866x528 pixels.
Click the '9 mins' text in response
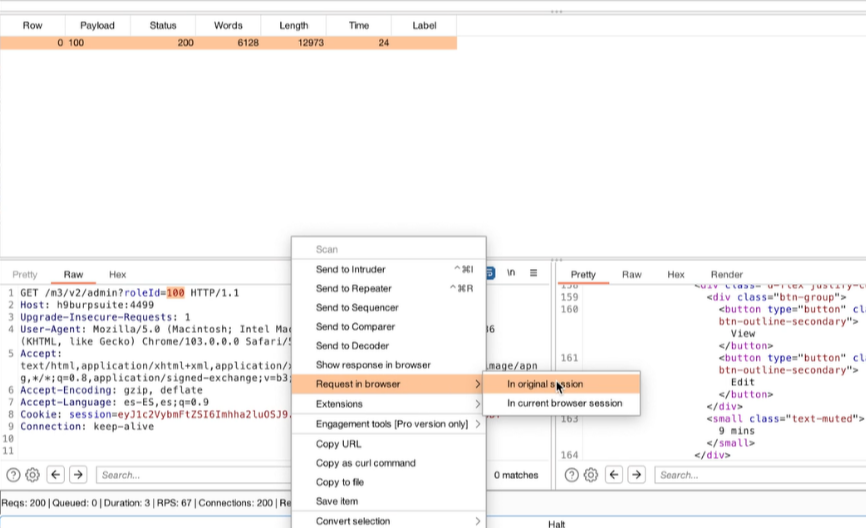click(x=736, y=431)
